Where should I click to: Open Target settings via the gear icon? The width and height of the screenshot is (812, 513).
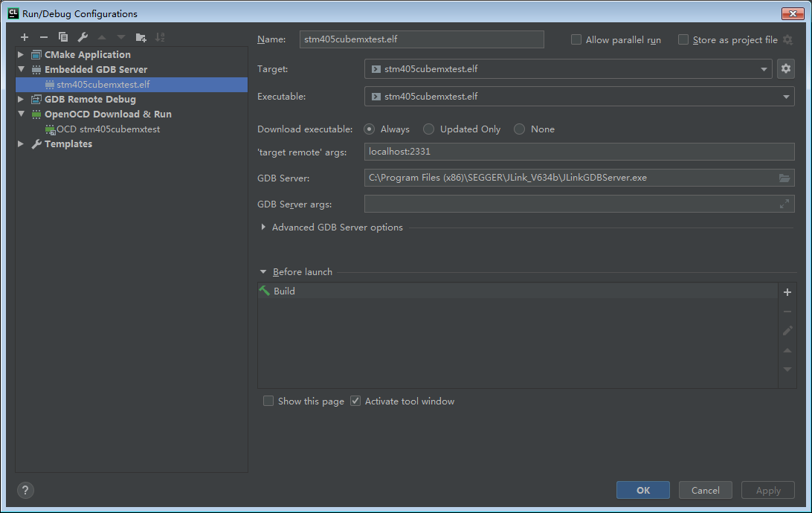point(785,68)
